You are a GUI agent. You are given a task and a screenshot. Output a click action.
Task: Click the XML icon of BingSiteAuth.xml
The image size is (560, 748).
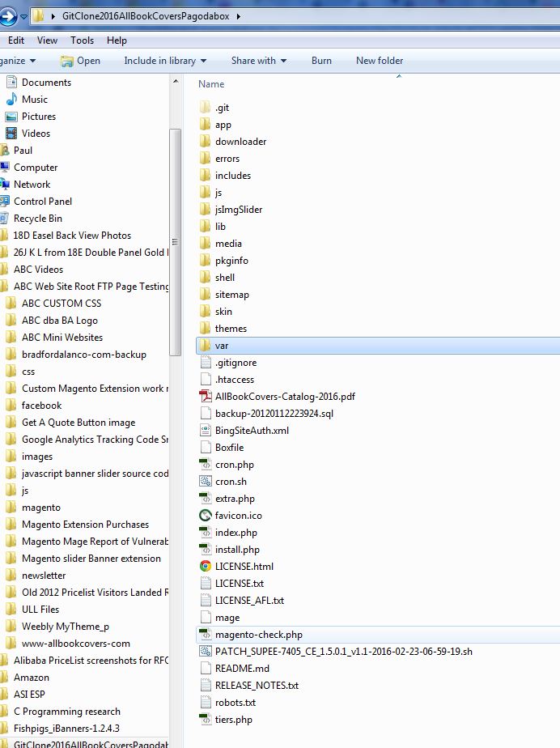tap(205, 431)
